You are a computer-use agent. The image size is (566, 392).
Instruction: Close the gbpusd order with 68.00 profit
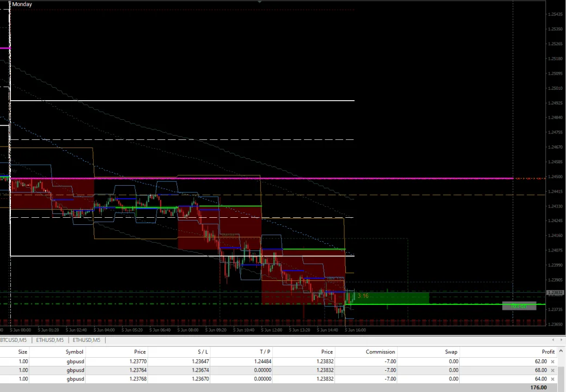[552, 370]
